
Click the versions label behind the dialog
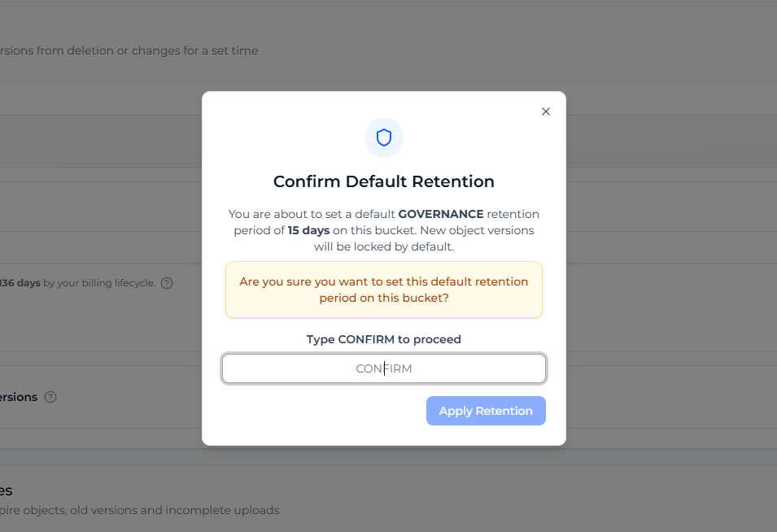(x=19, y=397)
